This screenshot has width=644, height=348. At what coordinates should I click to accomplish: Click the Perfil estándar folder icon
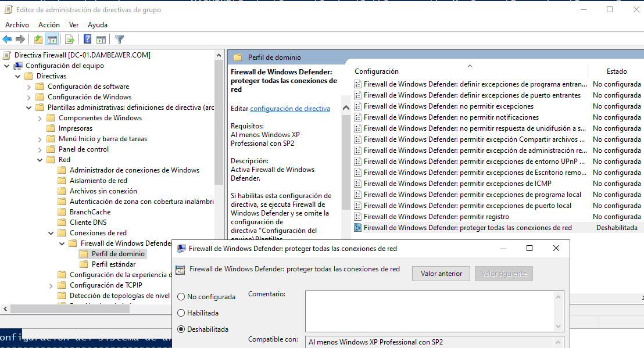84,264
